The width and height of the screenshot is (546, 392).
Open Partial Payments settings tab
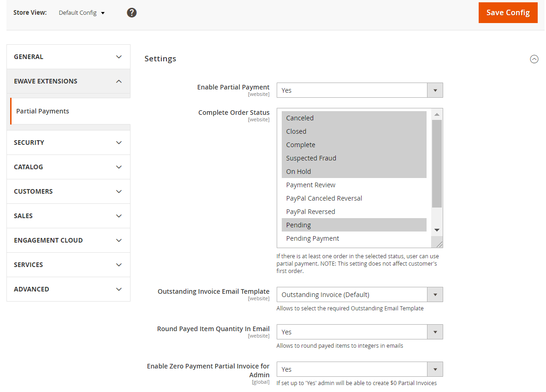point(42,111)
